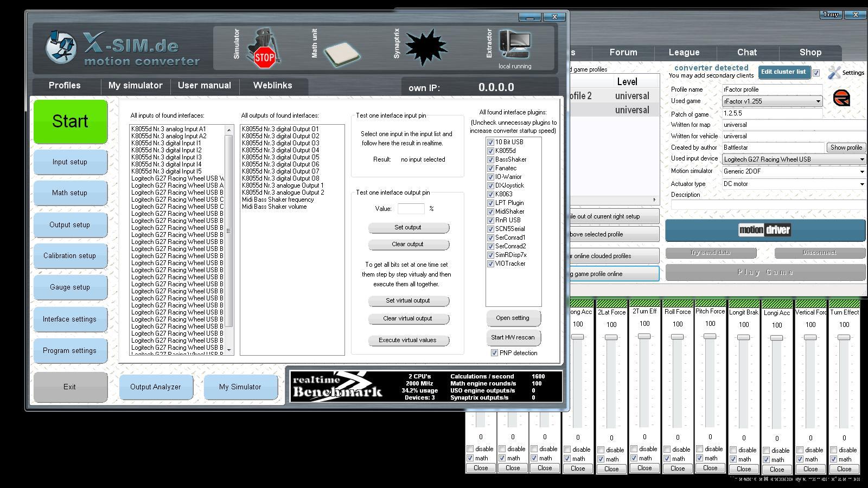The height and width of the screenshot is (488, 868).
Task: Open the Used game dropdown
Action: pyautogui.click(x=818, y=101)
